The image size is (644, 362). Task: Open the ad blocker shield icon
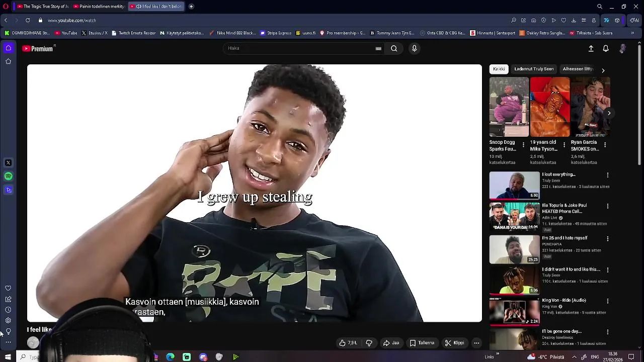tap(543, 20)
